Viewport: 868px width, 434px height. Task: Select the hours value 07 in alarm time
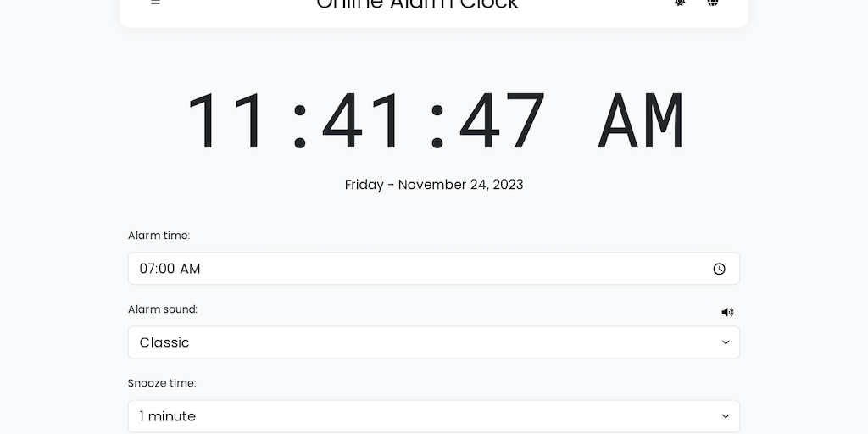[x=147, y=269]
